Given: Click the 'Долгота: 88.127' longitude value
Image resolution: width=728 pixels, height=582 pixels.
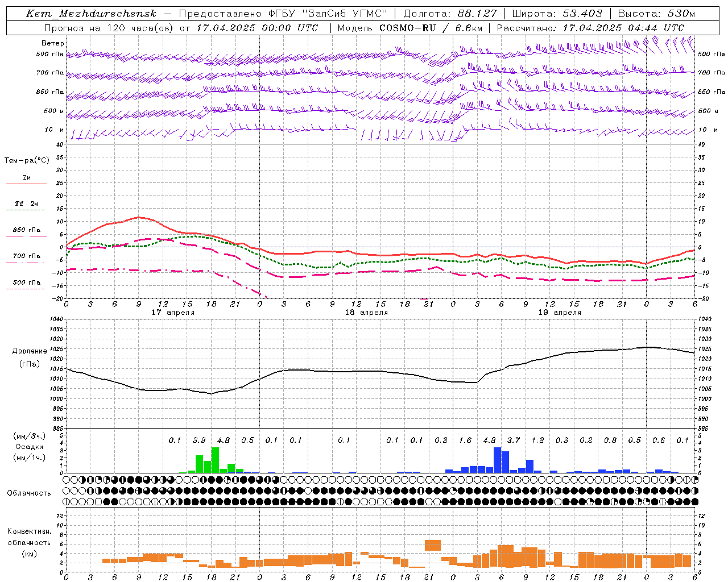Looking at the screenshot, I should (x=450, y=14).
